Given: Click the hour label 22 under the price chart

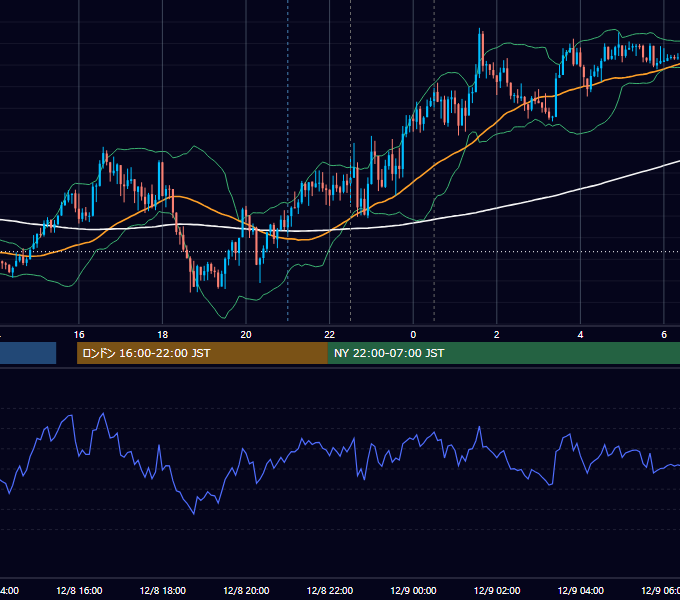Looking at the screenshot, I should click(330, 335).
